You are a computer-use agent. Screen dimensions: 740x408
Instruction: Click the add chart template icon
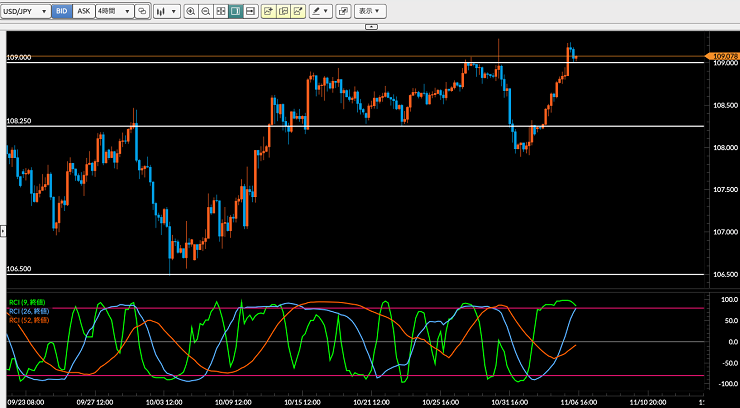click(269, 11)
